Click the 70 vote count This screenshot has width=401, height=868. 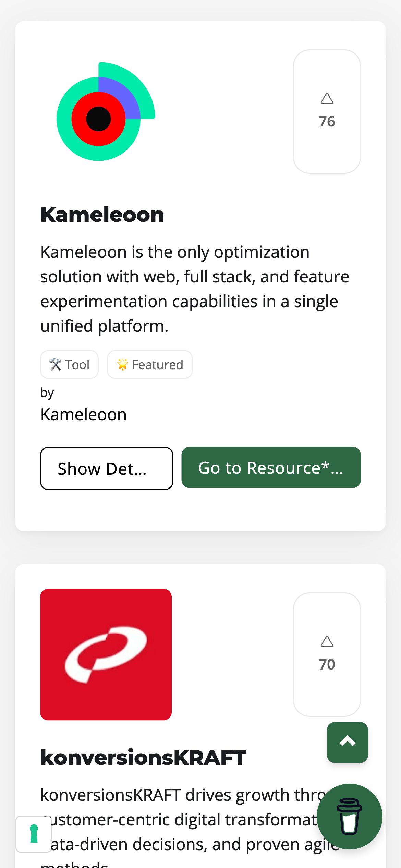click(327, 664)
